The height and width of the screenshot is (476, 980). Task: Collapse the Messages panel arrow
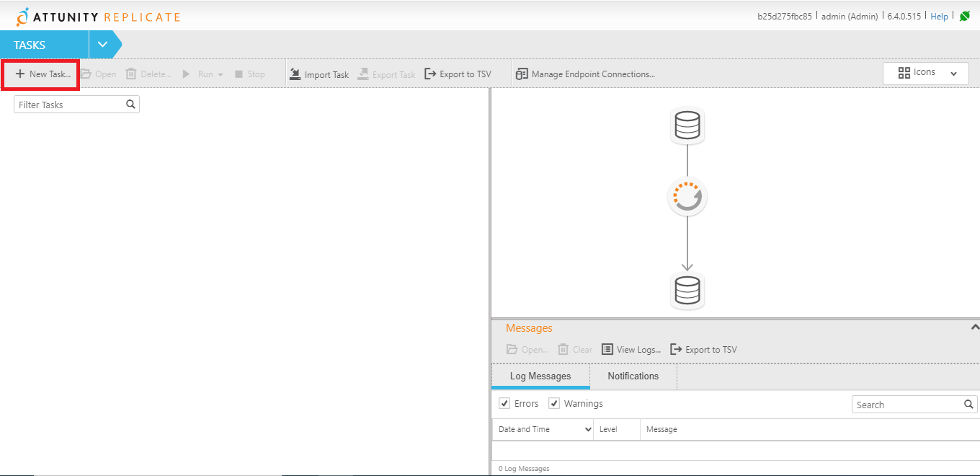click(975, 327)
